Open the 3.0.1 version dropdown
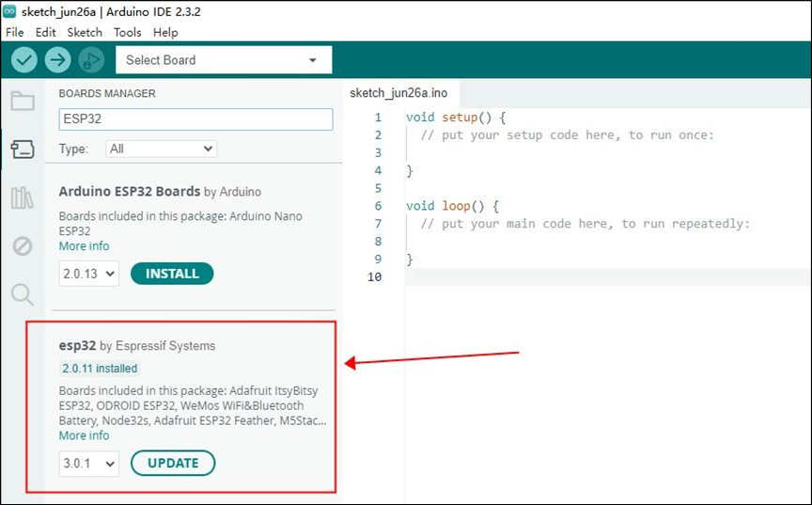The image size is (812, 505). point(89,463)
